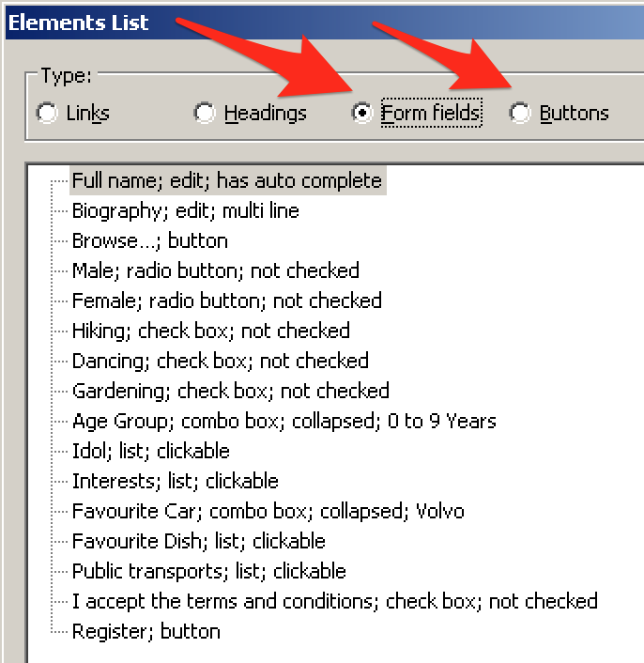Select the 'Age Group; combo box' item
644x663 pixels.
284,422
